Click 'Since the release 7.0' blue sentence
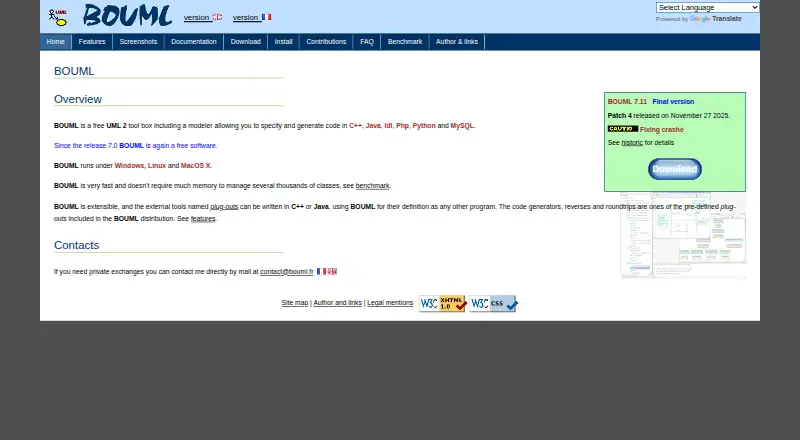This screenshot has height=440, width=800. point(136,145)
